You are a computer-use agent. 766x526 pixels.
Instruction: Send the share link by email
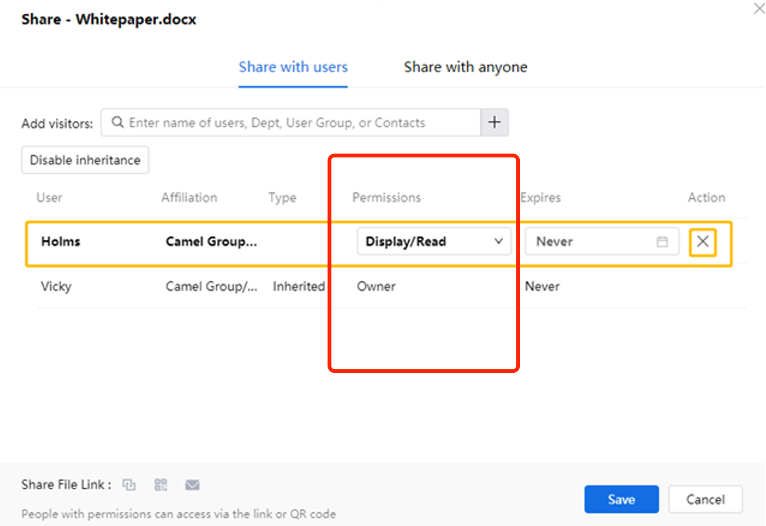point(192,485)
